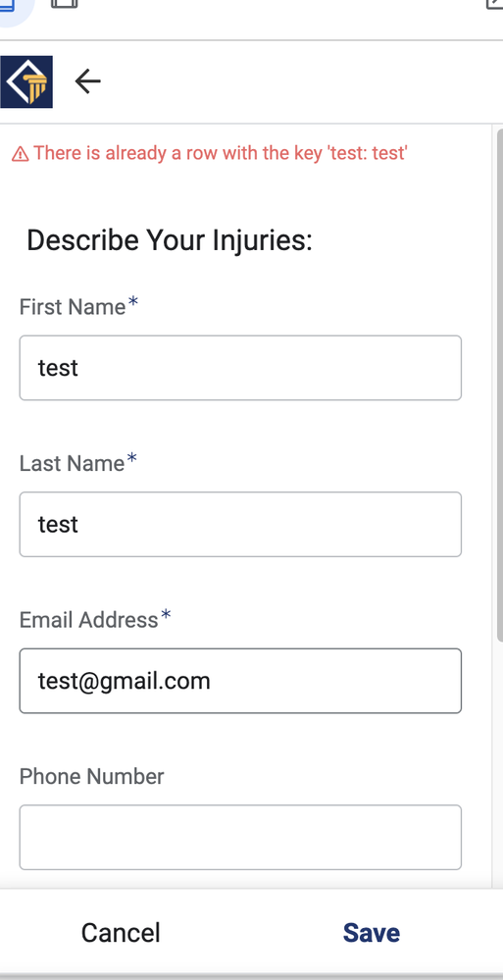
Task: Click the Describe Your Injuries heading
Action: [x=170, y=240]
